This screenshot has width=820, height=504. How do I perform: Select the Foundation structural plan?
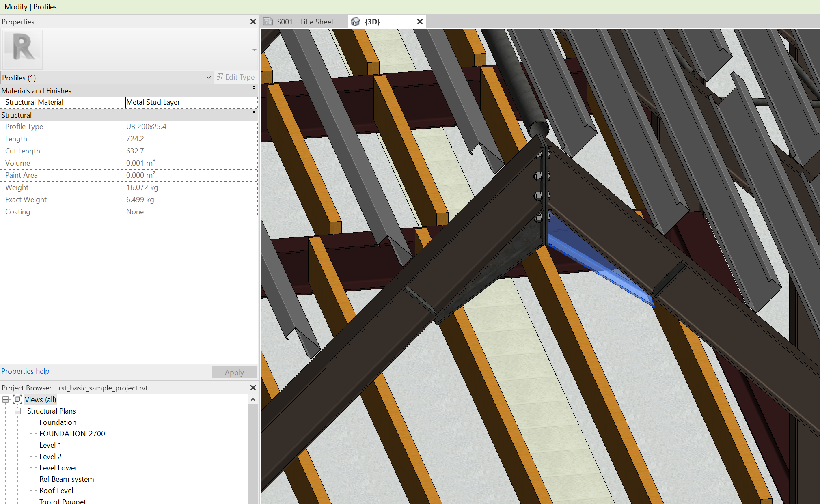tap(58, 422)
